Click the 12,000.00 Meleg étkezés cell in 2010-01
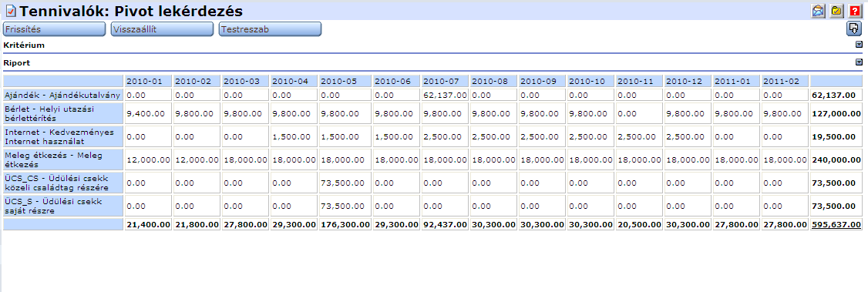 click(x=148, y=159)
